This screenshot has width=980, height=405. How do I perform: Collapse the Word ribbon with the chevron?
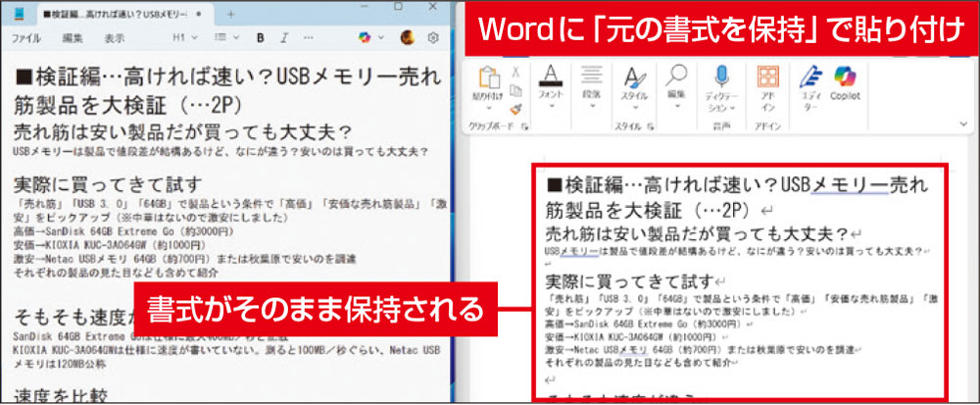(x=963, y=125)
